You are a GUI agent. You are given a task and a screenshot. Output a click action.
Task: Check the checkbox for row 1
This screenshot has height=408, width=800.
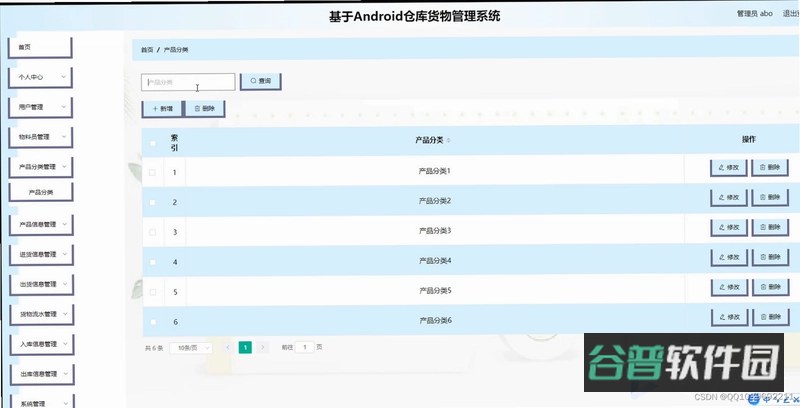tap(152, 172)
